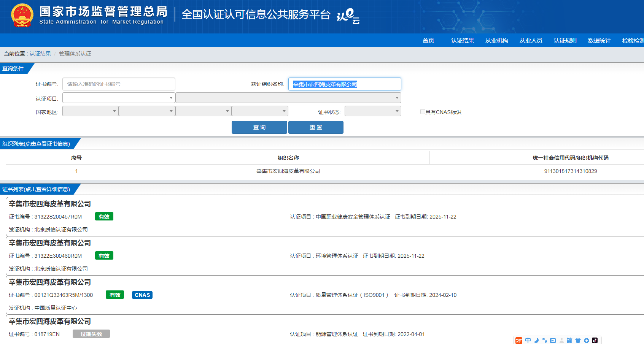Click the 组织名称 column header
The image size is (644, 344).
pos(288,158)
